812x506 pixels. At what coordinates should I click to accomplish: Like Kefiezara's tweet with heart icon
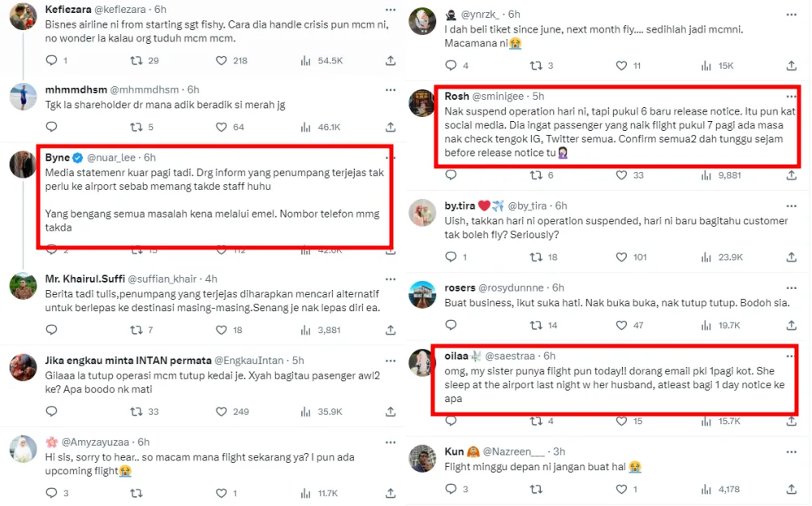click(222, 60)
